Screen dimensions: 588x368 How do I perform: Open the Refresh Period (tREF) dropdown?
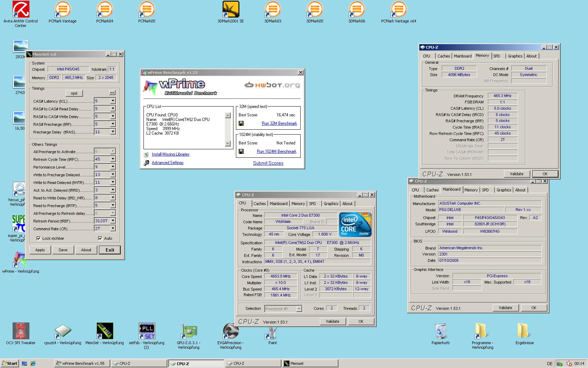[x=113, y=221]
